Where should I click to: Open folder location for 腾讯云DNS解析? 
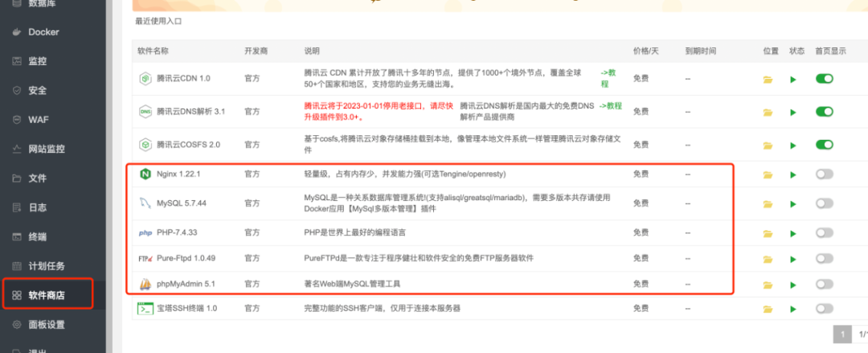768,113
